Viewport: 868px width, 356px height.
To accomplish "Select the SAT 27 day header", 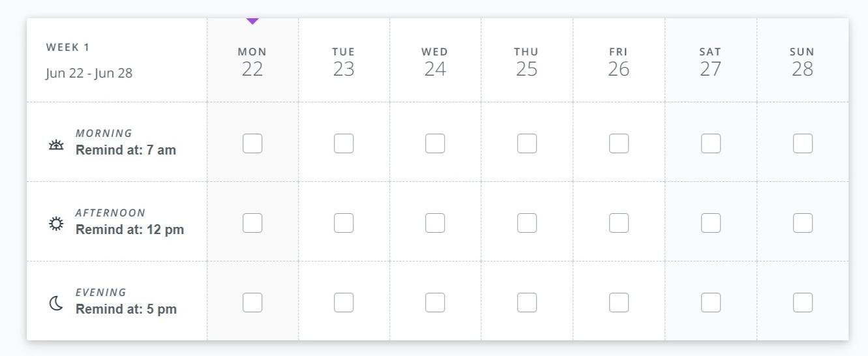I will tap(711, 62).
